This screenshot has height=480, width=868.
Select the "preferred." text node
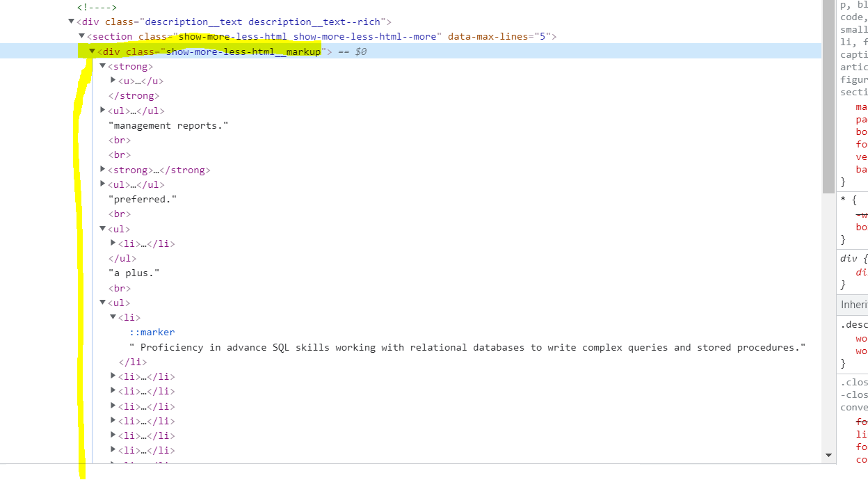coord(143,199)
